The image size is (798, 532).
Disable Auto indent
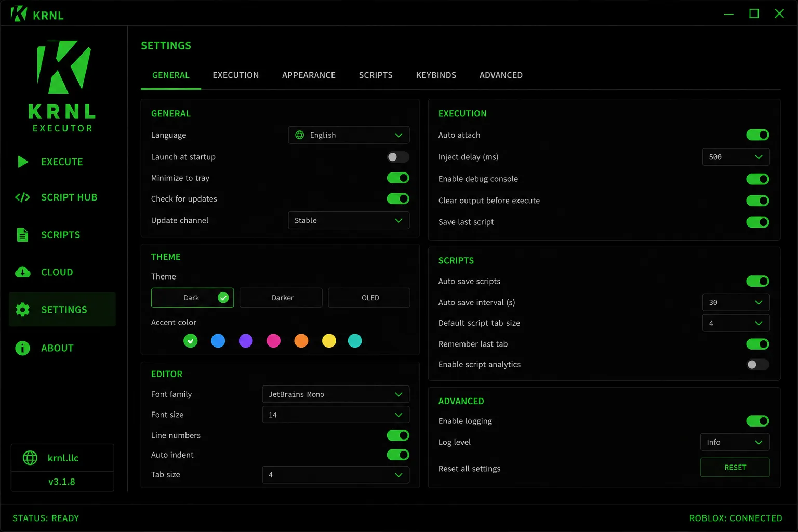(398, 455)
